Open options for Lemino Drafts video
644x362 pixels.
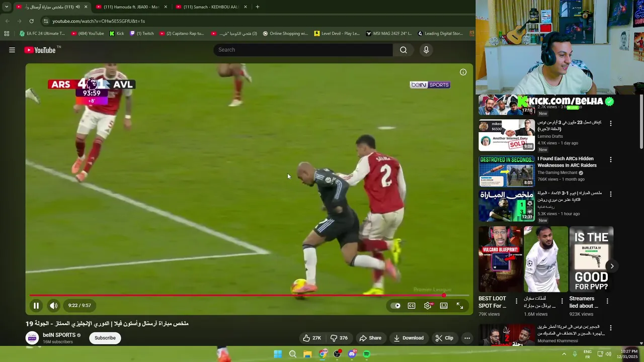click(611, 123)
